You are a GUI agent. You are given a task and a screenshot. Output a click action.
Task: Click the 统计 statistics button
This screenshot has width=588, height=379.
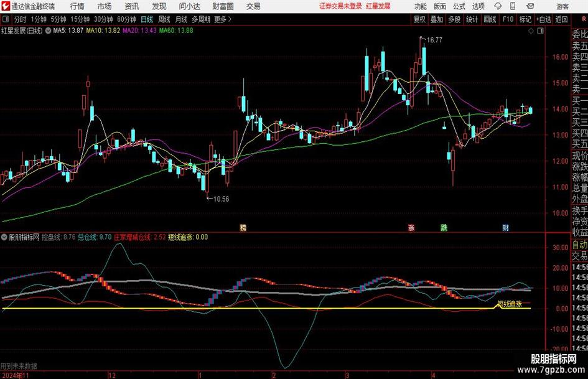tap(472, 19)
